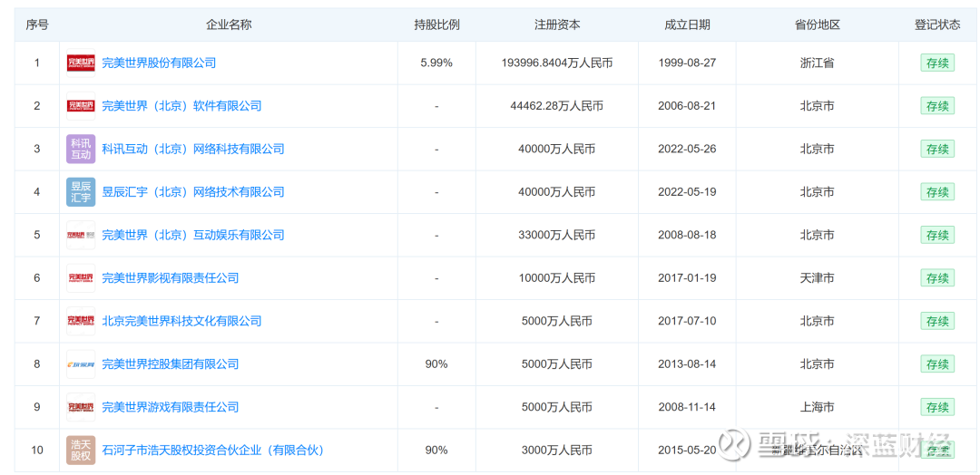Click the 省份地区 column header

pyautogui.click(x=817, y=25)
